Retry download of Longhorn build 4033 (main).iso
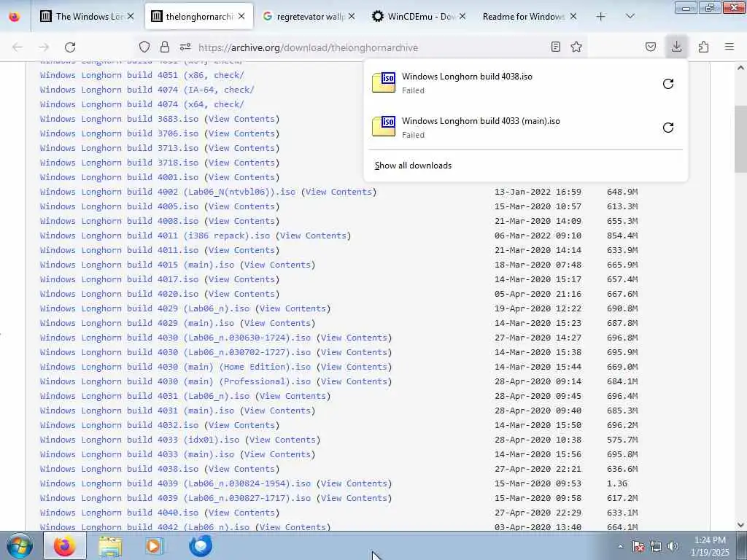The height and width of the screenshot is (560, 747). (668, 127)
